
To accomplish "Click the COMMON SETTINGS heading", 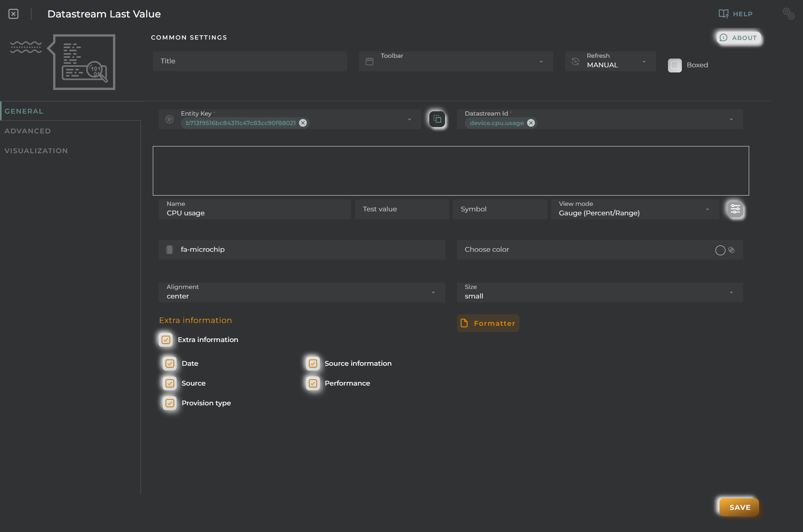I will 189,38.
